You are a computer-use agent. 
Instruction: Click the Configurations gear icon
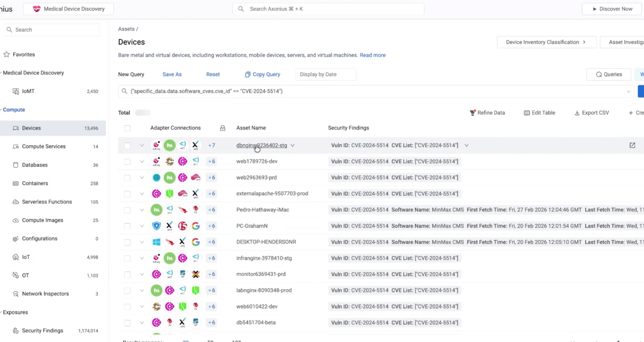click(16, 239)
